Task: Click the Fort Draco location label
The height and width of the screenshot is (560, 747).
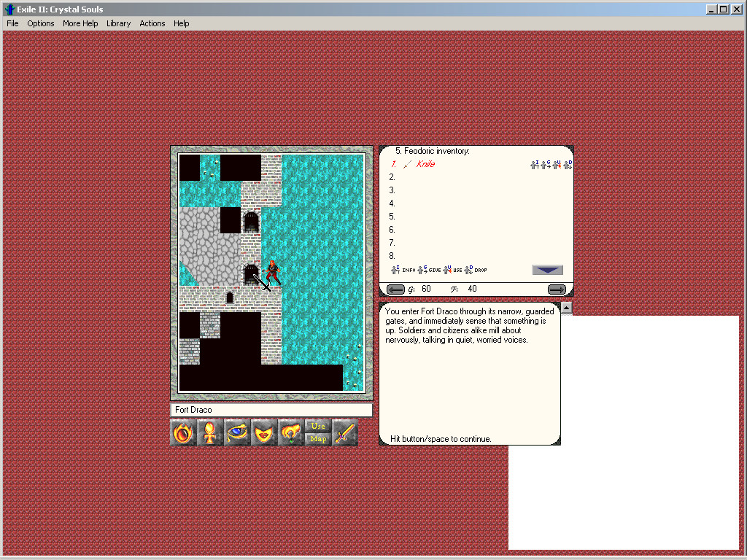Action: coord(193,410)
